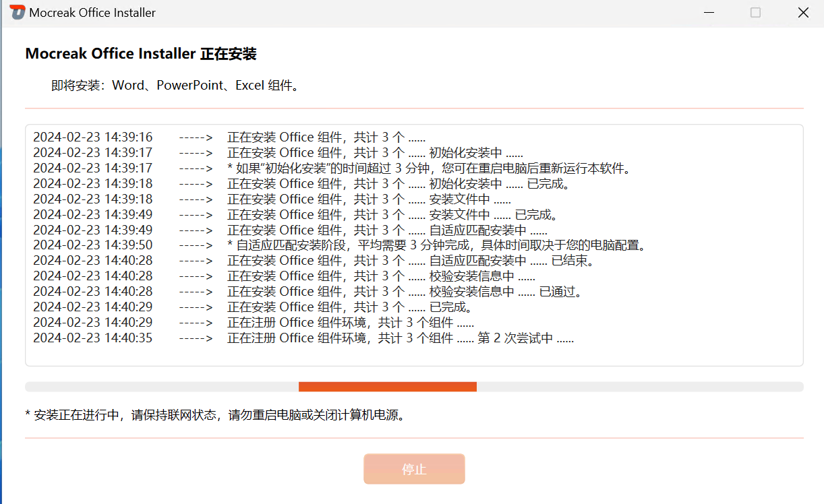Close the Mocreak Office Installer window
This screenshot has height=504, width=824.
tap(803, 13)
